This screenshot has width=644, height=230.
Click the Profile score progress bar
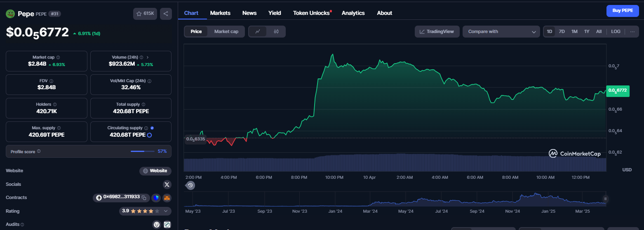click(143, 152)
